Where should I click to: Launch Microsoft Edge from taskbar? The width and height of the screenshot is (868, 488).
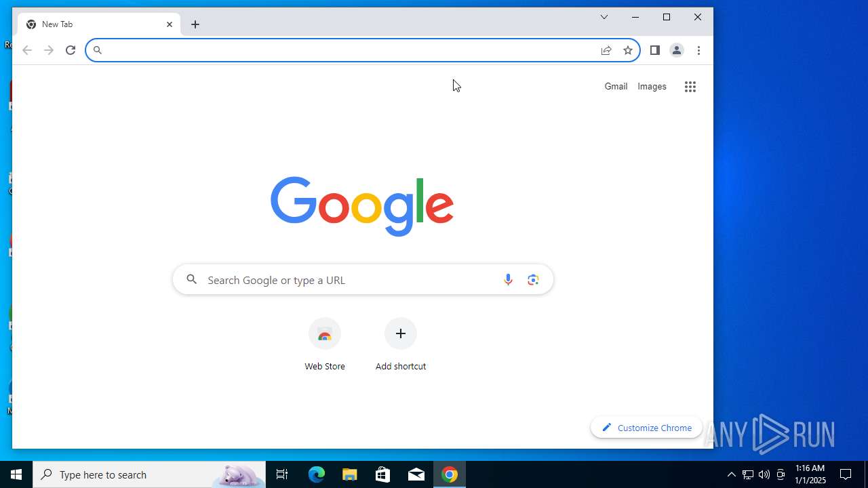pos(317,474)
